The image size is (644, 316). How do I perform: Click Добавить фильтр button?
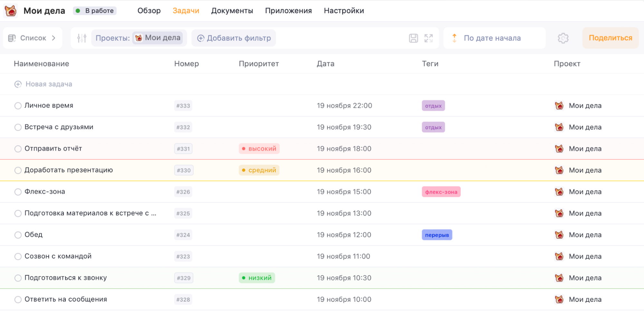[234, 38]
